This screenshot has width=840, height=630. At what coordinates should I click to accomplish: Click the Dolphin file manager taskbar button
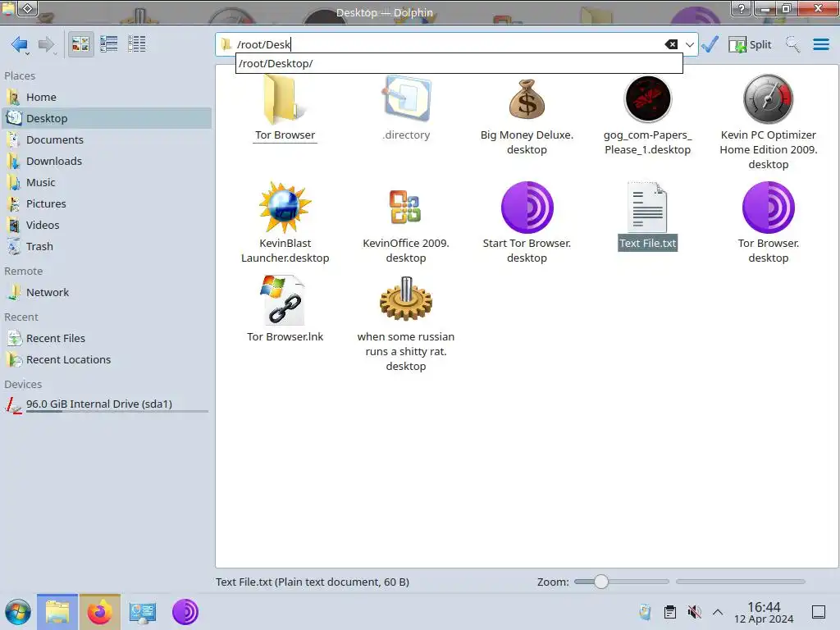pos(57,612)
